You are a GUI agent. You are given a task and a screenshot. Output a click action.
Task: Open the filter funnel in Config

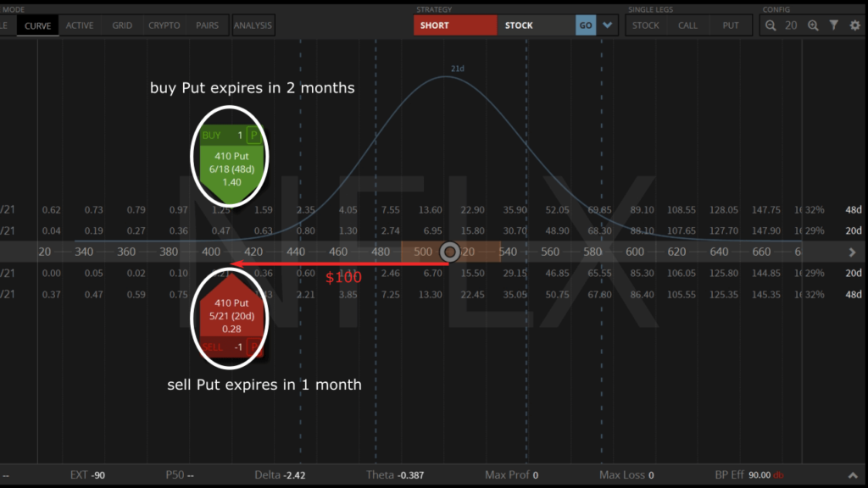point(834,25)
